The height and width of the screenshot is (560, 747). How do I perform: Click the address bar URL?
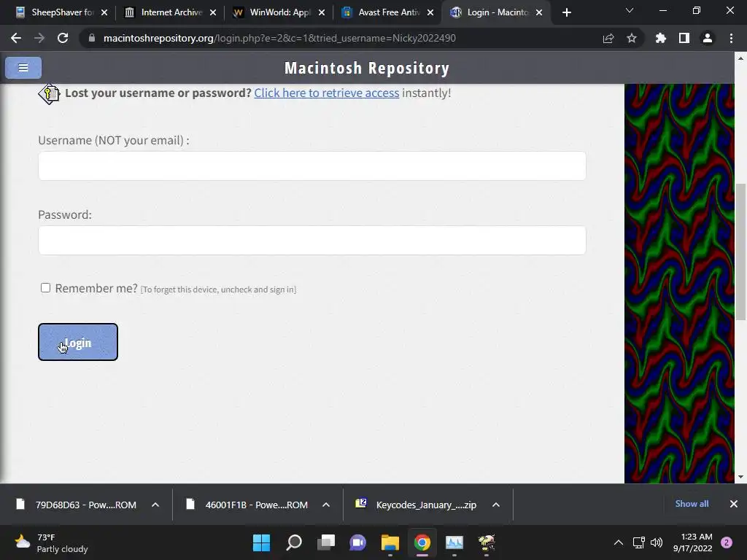pos(279,38)
